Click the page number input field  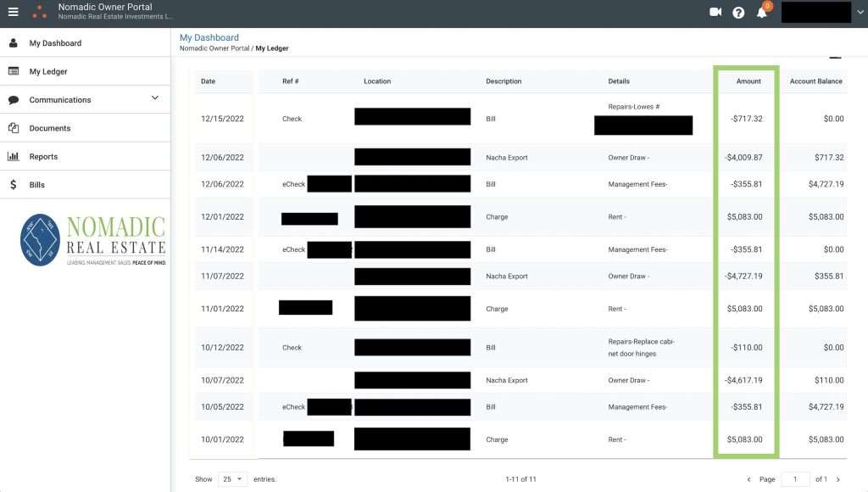[x=795, y=479]
